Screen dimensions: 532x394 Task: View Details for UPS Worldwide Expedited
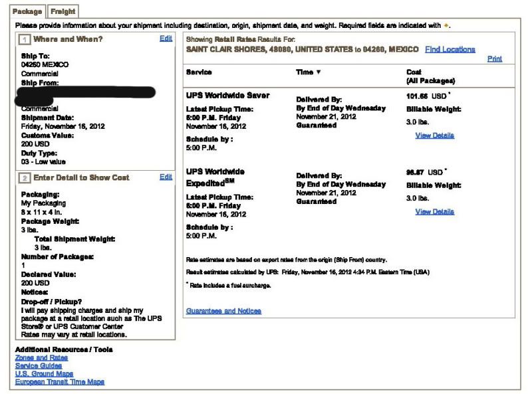pos(435,211)
